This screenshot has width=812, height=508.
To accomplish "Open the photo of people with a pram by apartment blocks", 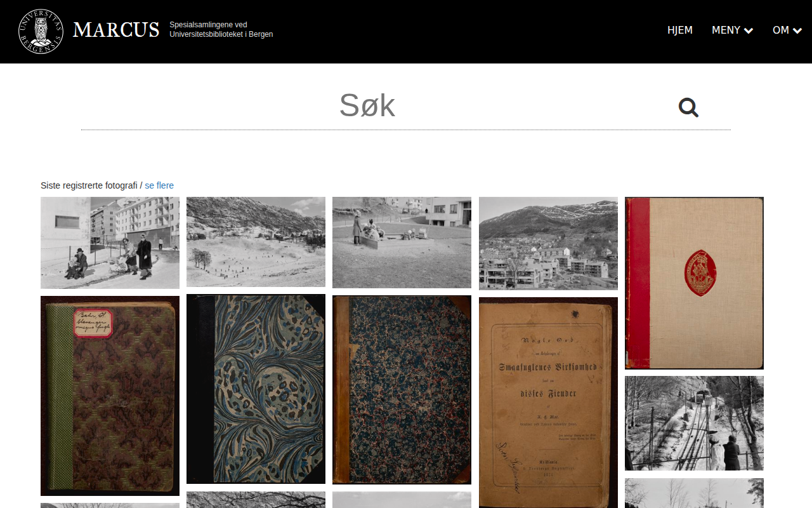I will tap(110, 243).
